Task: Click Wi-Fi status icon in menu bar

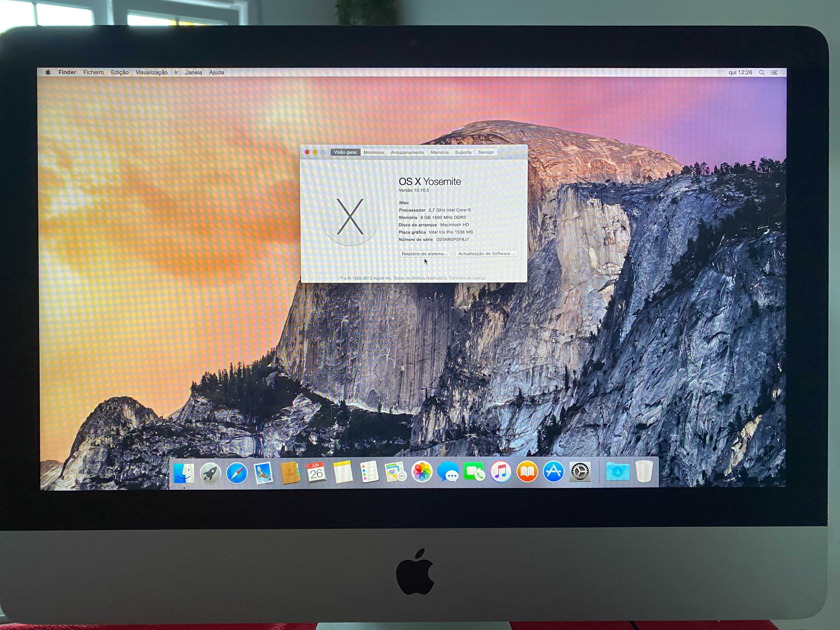Action: 720,72
